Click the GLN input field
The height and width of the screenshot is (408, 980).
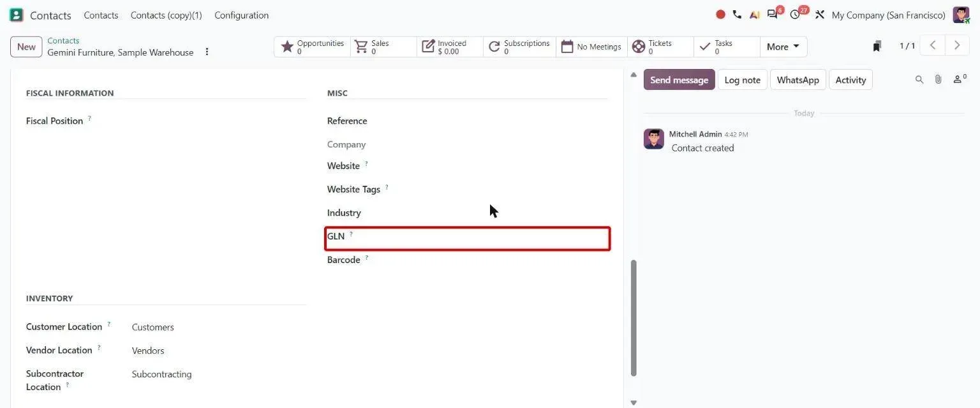click(468, 239)
